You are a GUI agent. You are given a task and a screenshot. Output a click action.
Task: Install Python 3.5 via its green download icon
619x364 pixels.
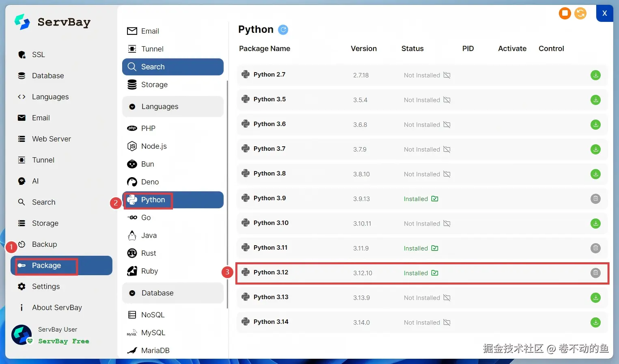595,100
